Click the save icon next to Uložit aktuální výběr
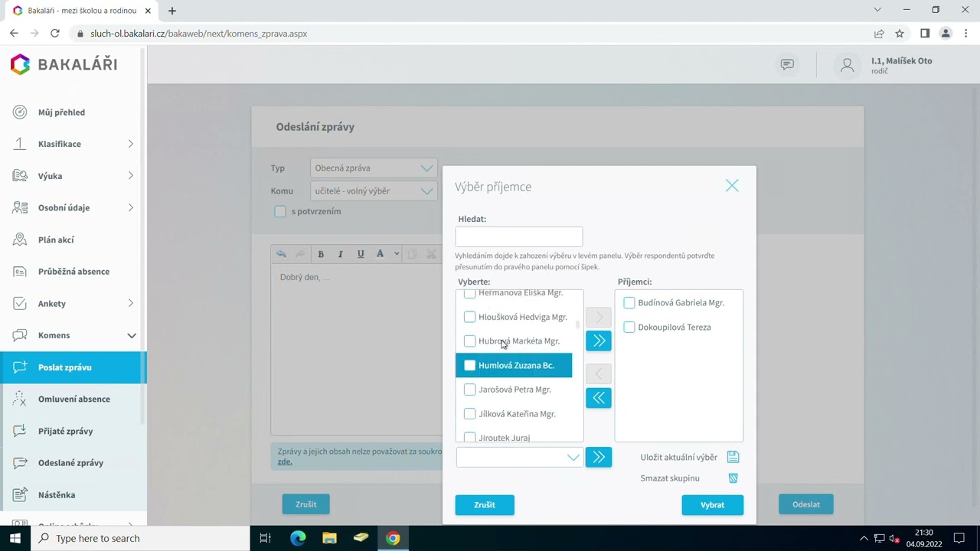This screenshot has width=980, height=551. [733, 457]
